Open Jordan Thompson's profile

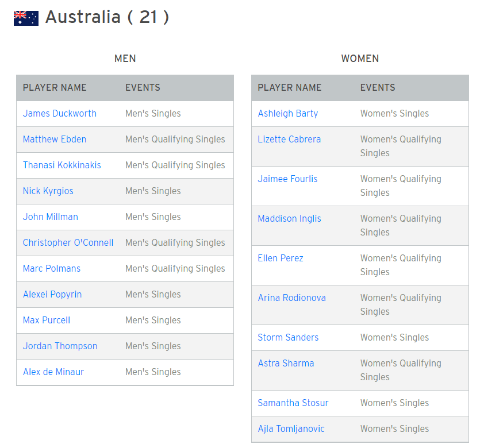(60, 346)
